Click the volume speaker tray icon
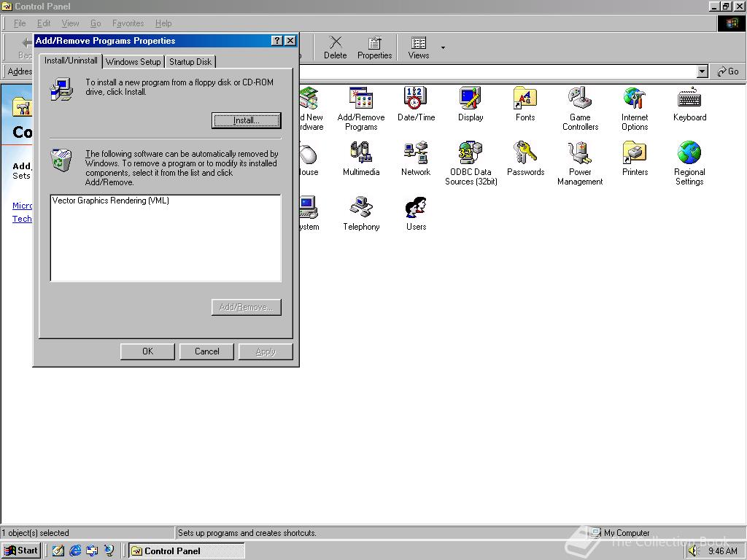 (693, 551)
